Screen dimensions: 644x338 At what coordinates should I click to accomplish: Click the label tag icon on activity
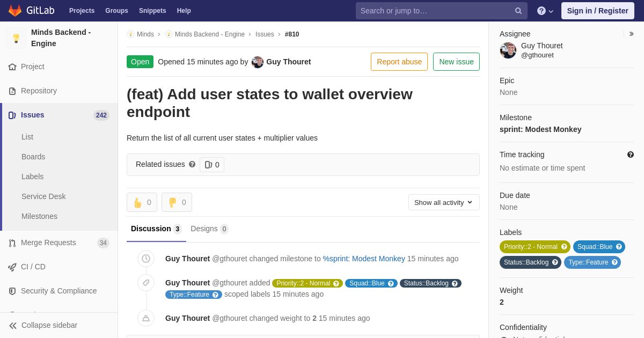click(x=146, y=283)
